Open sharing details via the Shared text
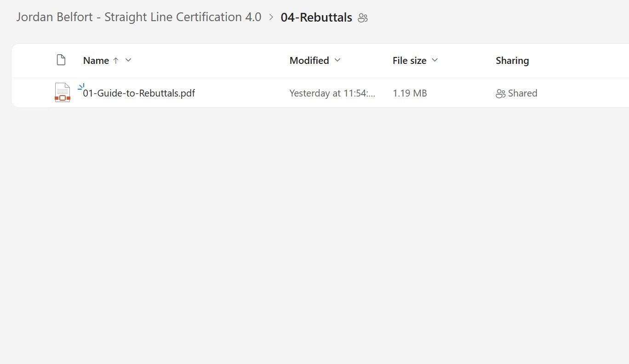The image size is (629, 364). (x=522, y=93)
